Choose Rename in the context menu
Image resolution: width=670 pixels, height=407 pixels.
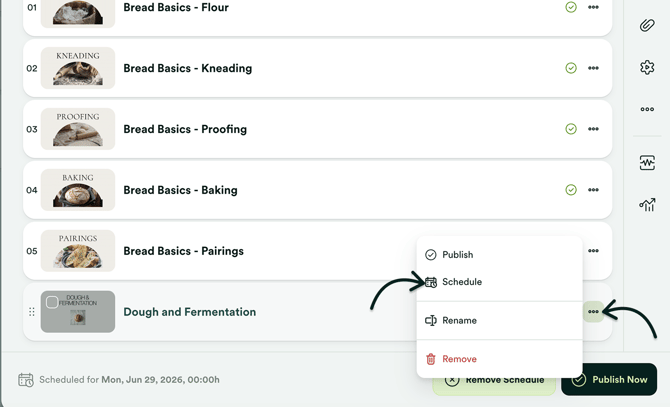[x=499, y=320]
